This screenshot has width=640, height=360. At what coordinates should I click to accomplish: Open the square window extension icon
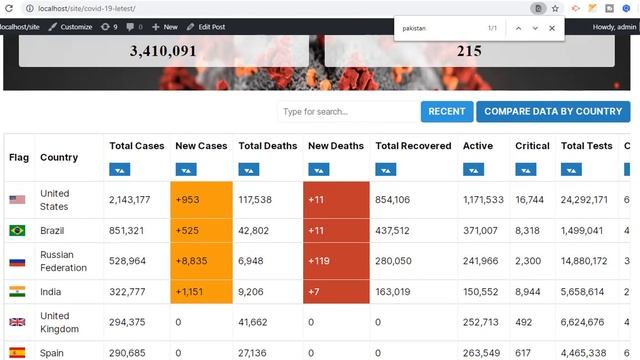(x=609, y=8)
